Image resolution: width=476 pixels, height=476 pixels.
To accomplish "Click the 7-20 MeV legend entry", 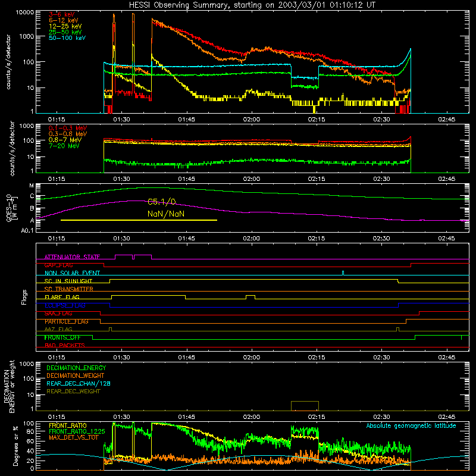I will pos(64,146).
